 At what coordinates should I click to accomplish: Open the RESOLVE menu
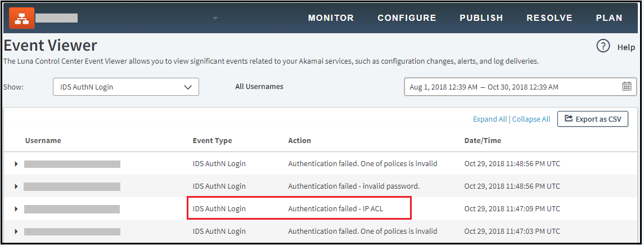point(549,18)
